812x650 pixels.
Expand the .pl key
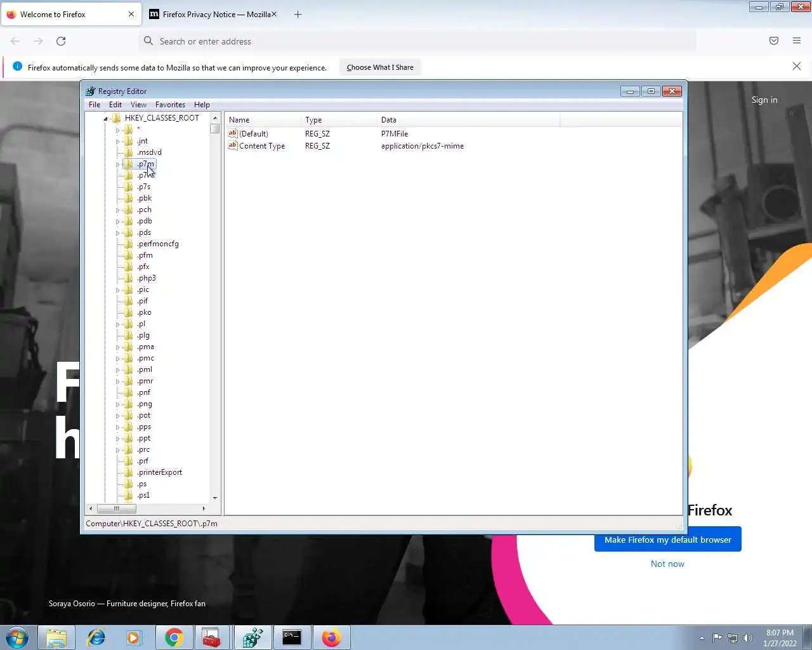[117, 324]
